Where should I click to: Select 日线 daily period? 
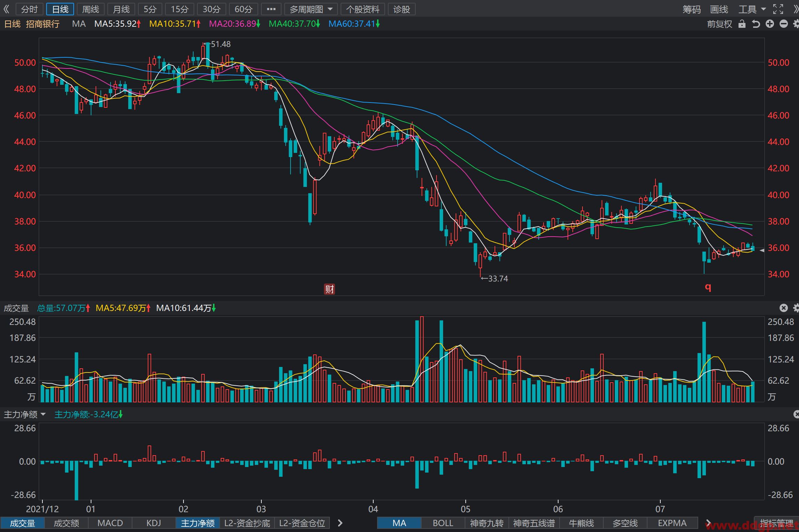(60, 9)
